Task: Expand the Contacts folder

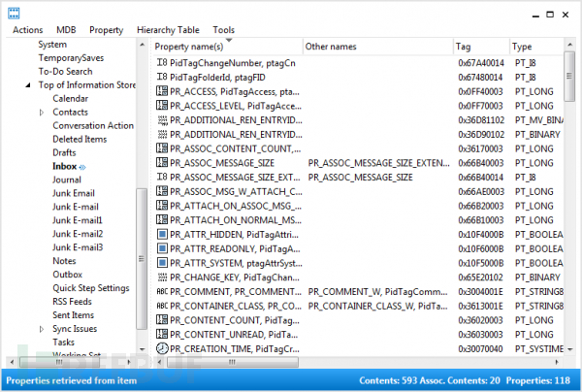Action: coord(42,113)
